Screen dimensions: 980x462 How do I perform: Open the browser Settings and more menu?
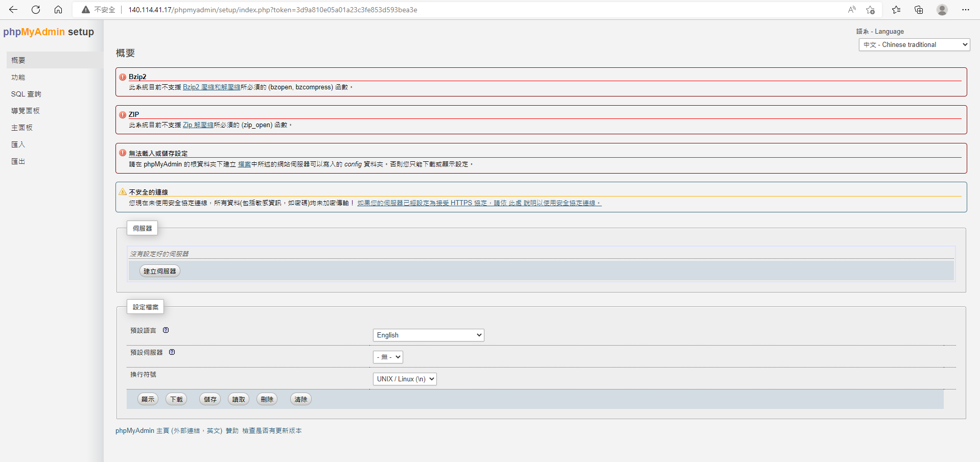[x=965, y=10]
